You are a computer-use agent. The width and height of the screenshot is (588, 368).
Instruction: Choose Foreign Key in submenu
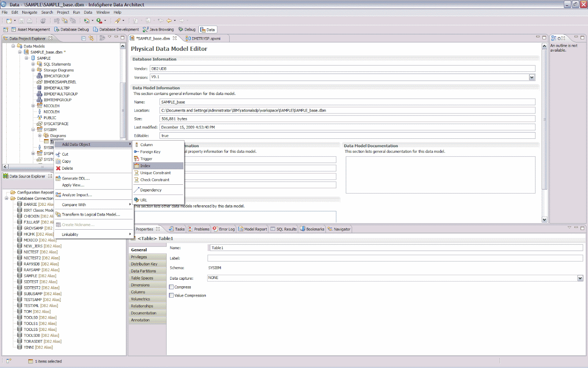[x=158, y=152]
